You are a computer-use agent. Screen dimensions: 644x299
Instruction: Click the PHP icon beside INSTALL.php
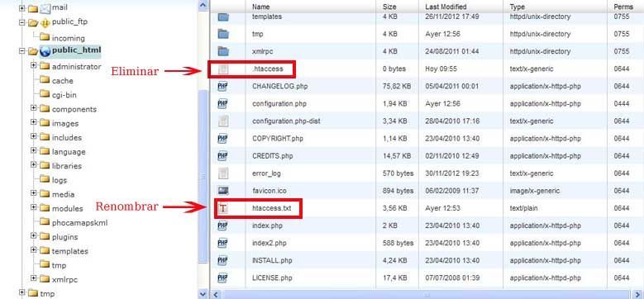(x=222, y=260)
